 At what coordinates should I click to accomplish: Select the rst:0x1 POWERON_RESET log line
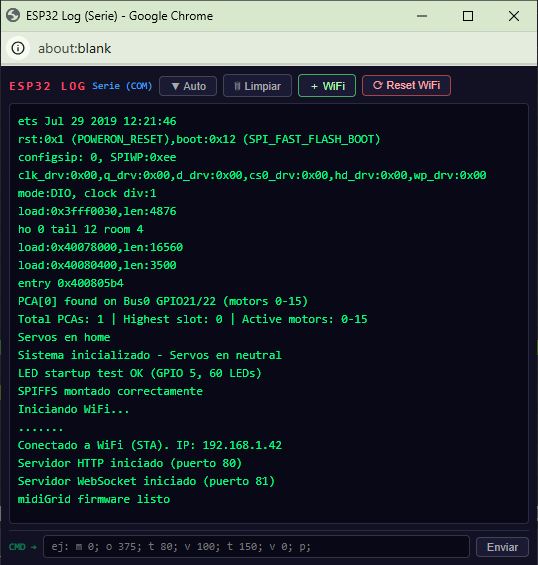click(x=199, y=139)
